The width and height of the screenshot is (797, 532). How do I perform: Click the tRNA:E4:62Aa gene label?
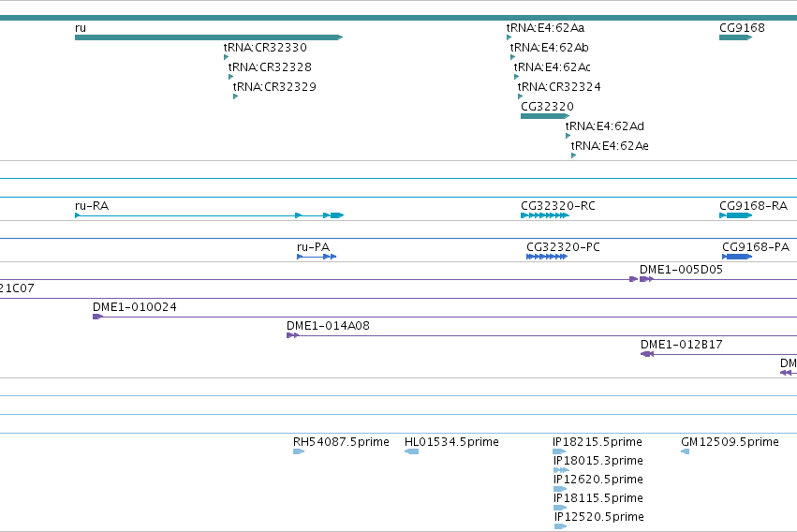(545, 28)
